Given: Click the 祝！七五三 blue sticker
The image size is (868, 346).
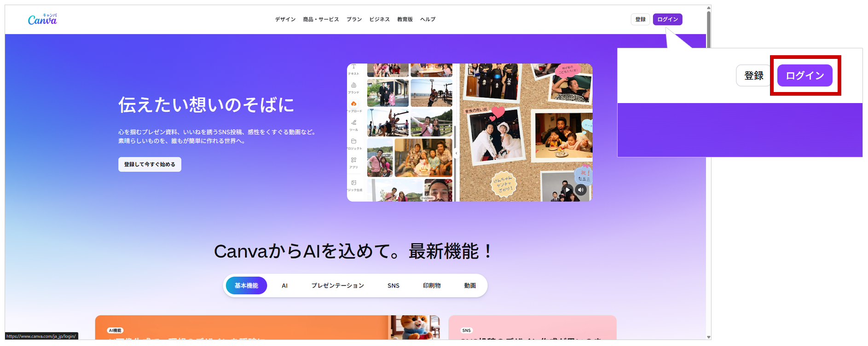Looking at the screenshot, I should click(583, 176).
